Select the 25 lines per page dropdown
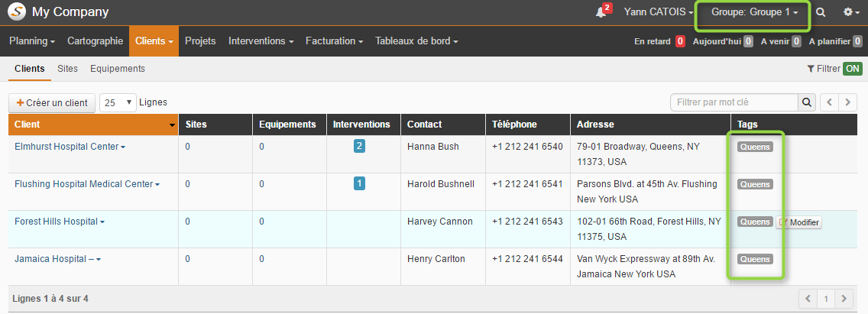Viewport: 868px width, 314px height. [x=118, y=102]
